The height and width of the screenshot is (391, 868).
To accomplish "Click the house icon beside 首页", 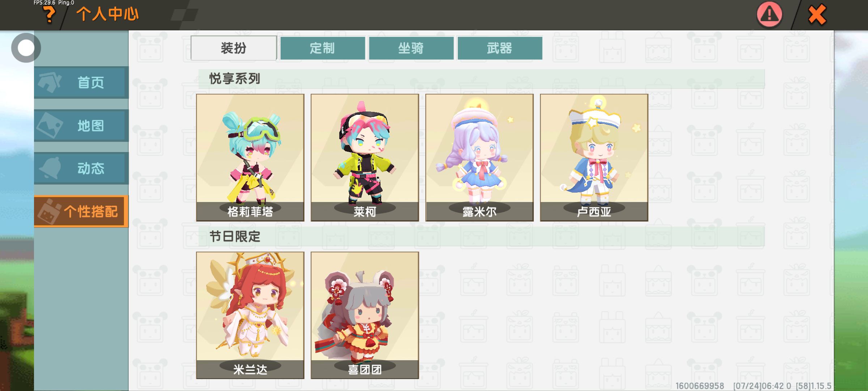I will [x=50, y=82].
